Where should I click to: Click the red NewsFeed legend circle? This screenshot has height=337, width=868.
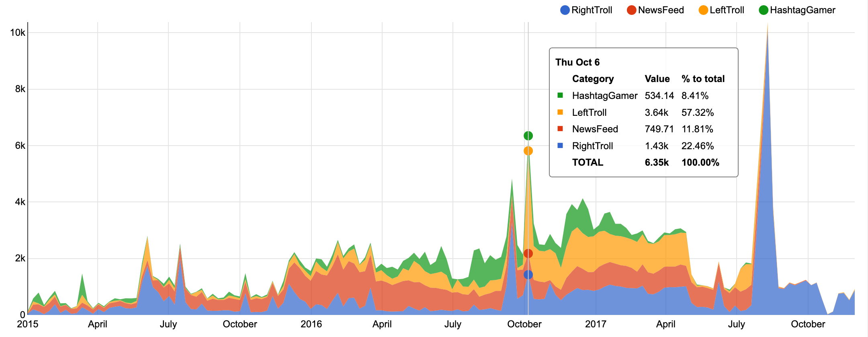point(632,10)
